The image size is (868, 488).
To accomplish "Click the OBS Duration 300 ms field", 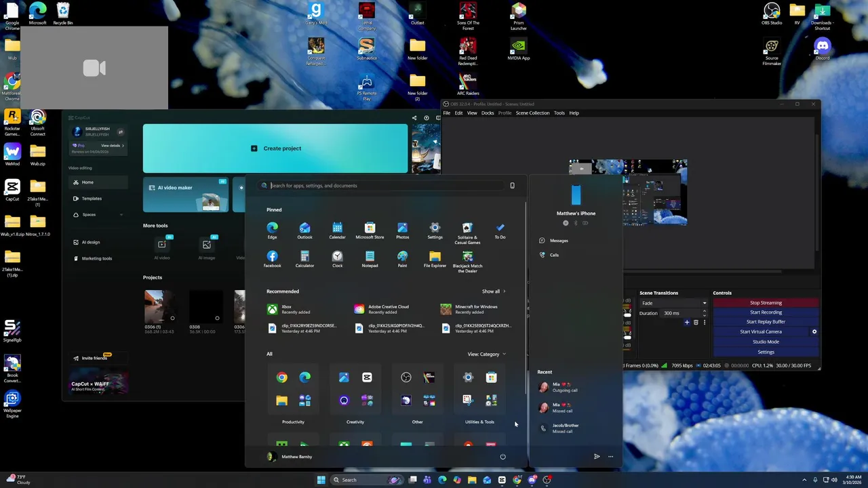I will click(x=684, y=313).
